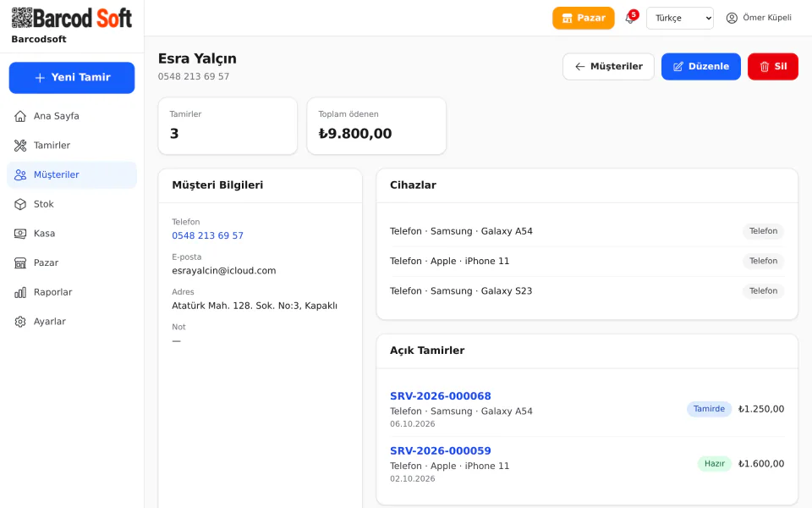The height and width of the screenshot is (508, 812).
Task: Open the Stok section
Action: 72,204
